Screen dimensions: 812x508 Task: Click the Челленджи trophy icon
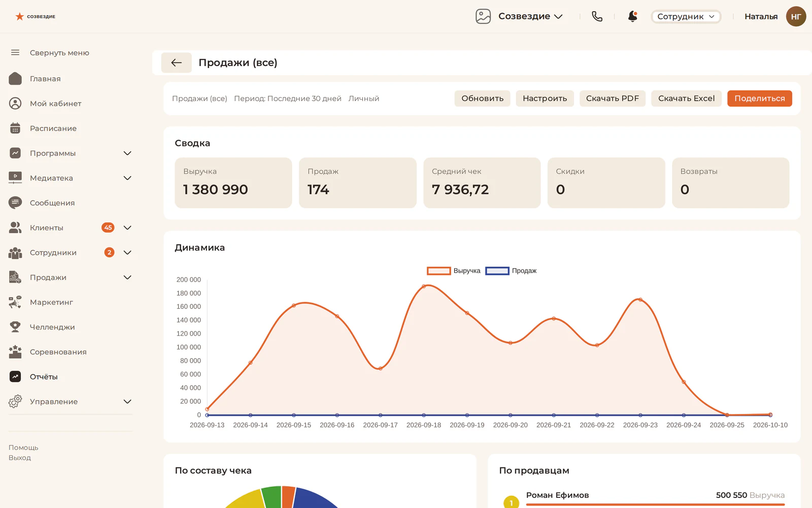[15, 327]
